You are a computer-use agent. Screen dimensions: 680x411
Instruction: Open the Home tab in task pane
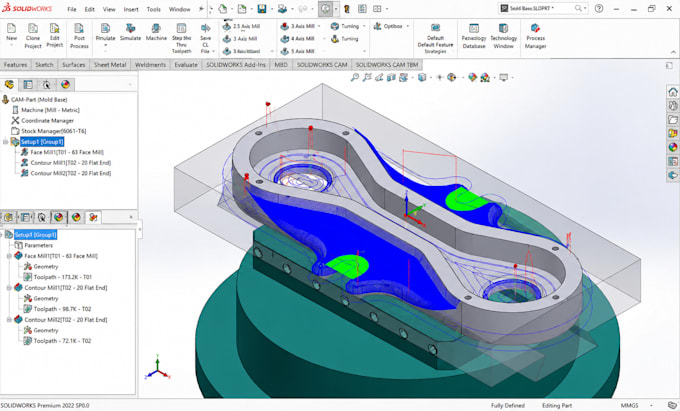click(673, 91)
